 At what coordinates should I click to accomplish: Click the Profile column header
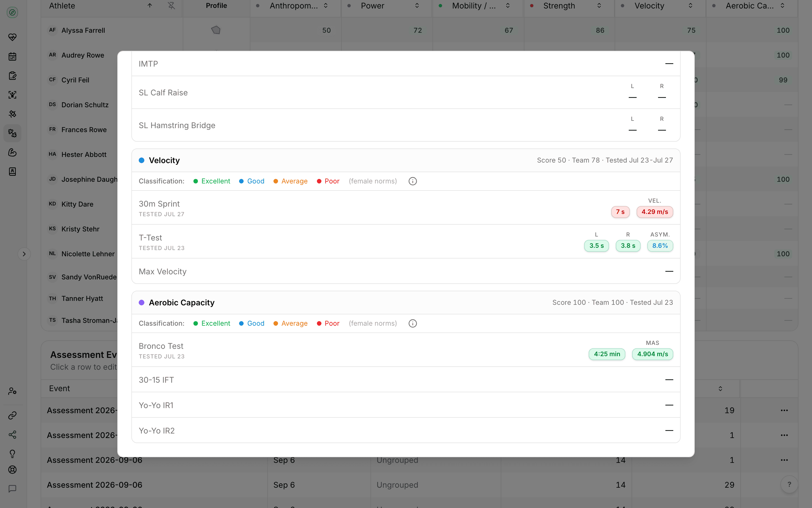217,6
